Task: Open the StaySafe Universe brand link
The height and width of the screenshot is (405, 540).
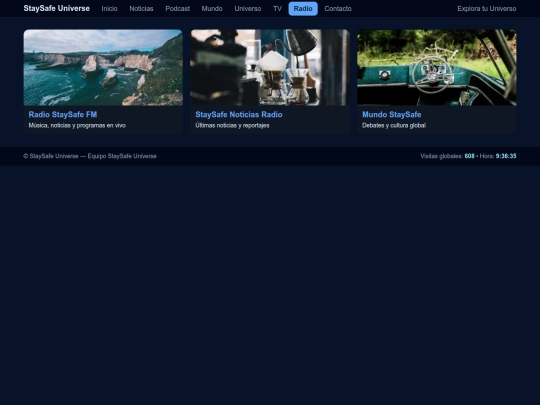Action: (56, 8)
